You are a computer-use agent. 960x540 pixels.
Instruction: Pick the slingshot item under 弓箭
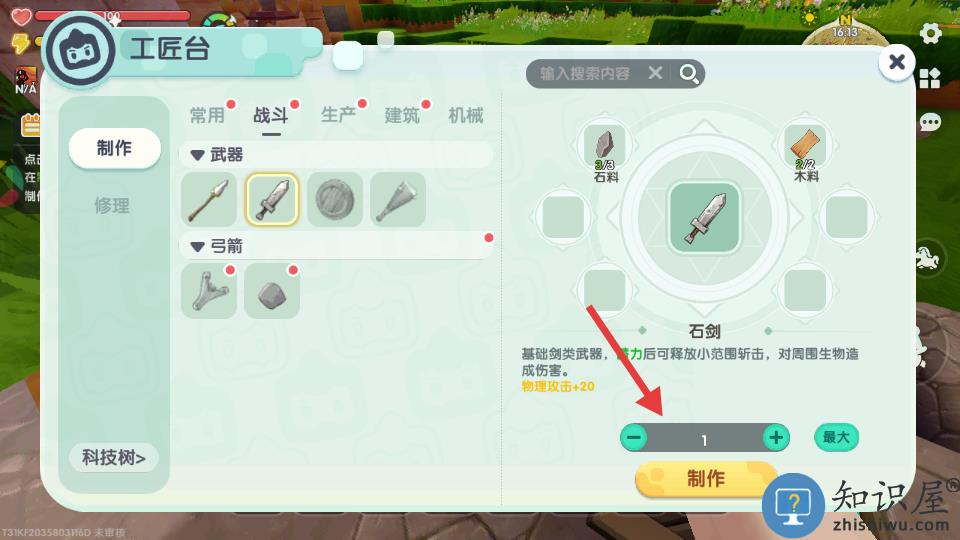pos(209,291)
